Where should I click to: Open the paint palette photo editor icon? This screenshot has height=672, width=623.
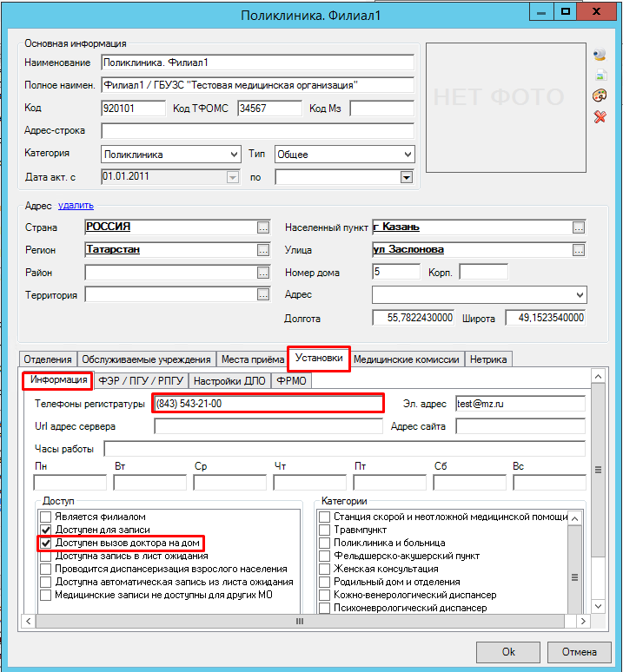tap(600, 96)
